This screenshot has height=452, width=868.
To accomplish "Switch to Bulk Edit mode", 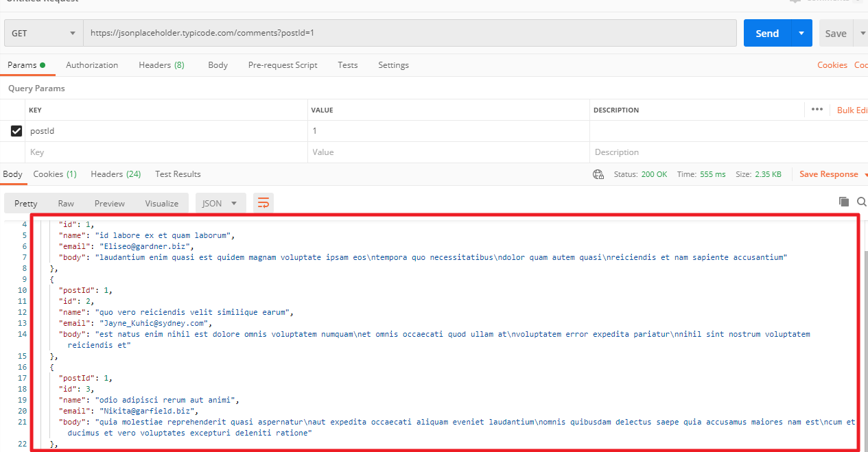I will click(x=852, y=110).
